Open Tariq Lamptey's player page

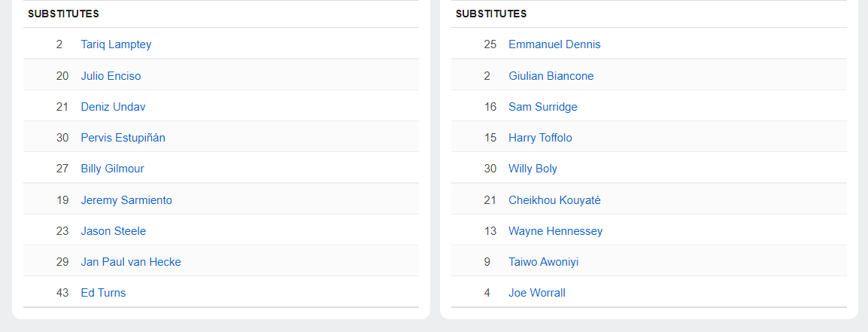coord(116,44)
